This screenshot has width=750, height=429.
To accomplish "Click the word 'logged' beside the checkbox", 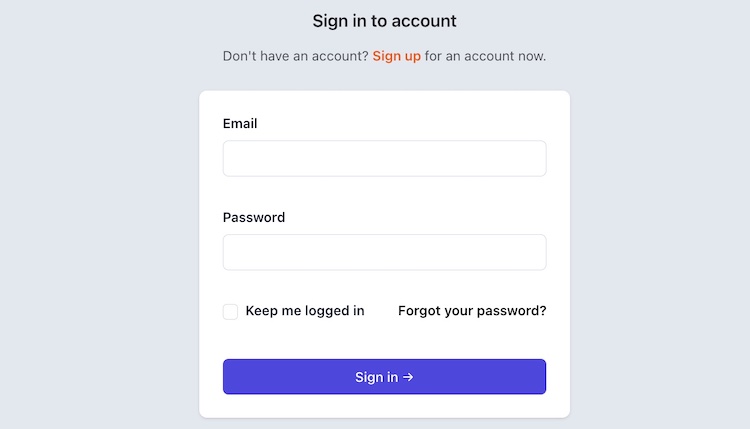I will tap(327, 311).
